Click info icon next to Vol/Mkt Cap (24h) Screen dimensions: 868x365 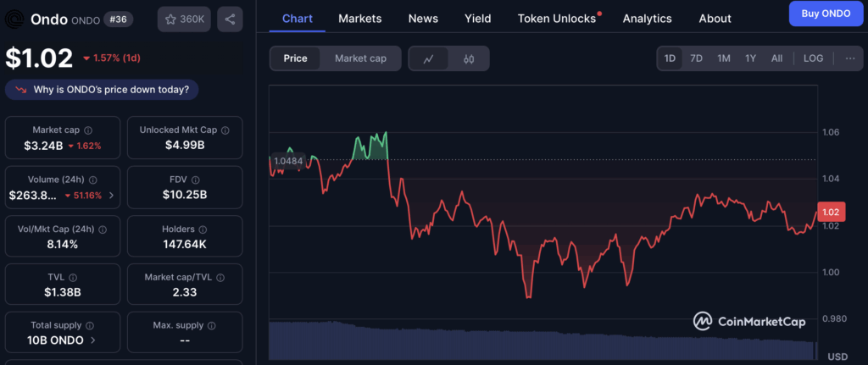(103, 229)
